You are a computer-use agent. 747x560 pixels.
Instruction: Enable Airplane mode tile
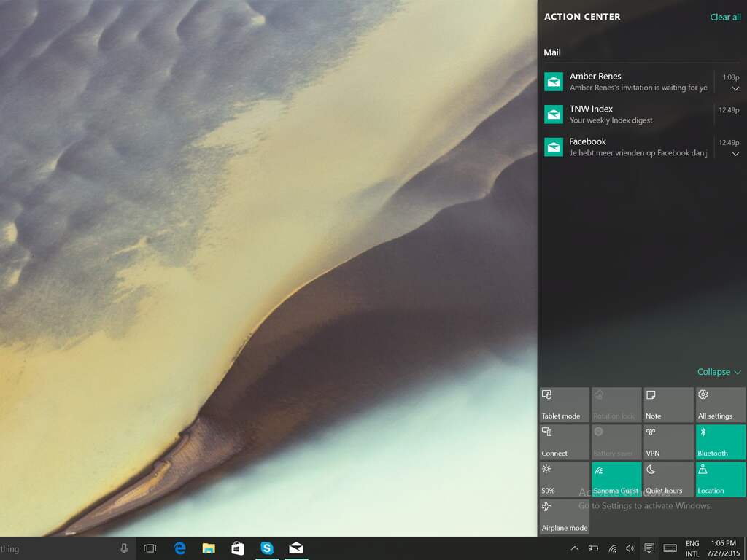click(x=565, y=517)
